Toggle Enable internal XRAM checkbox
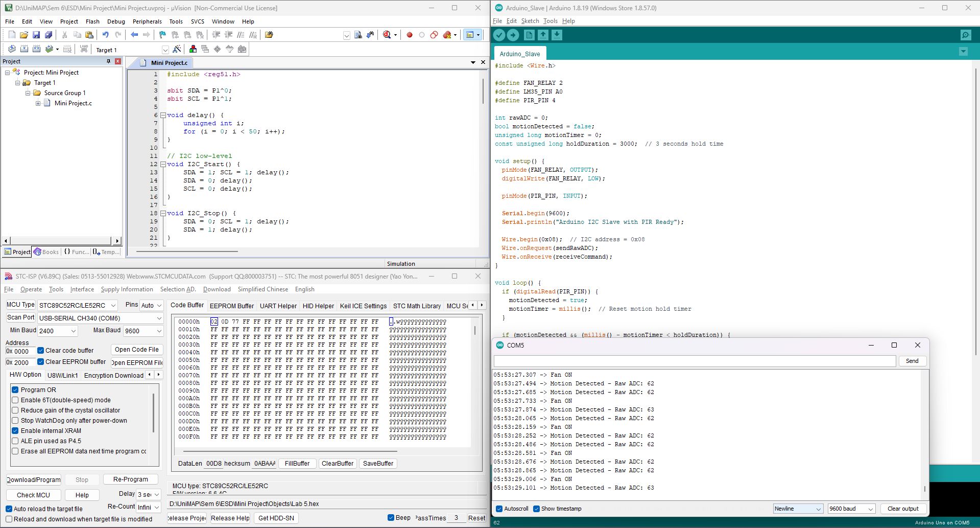Screen dimensions: 980x528 click(15, 430)
